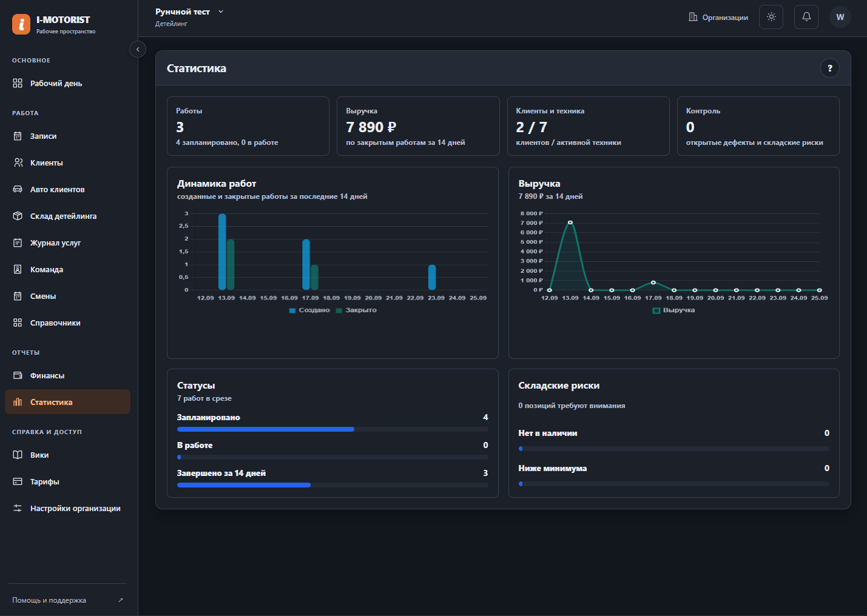The height and width of the screenshot is (616, 867).
Task: Toggle Создано series in chart legend
Action: point(309,310)
